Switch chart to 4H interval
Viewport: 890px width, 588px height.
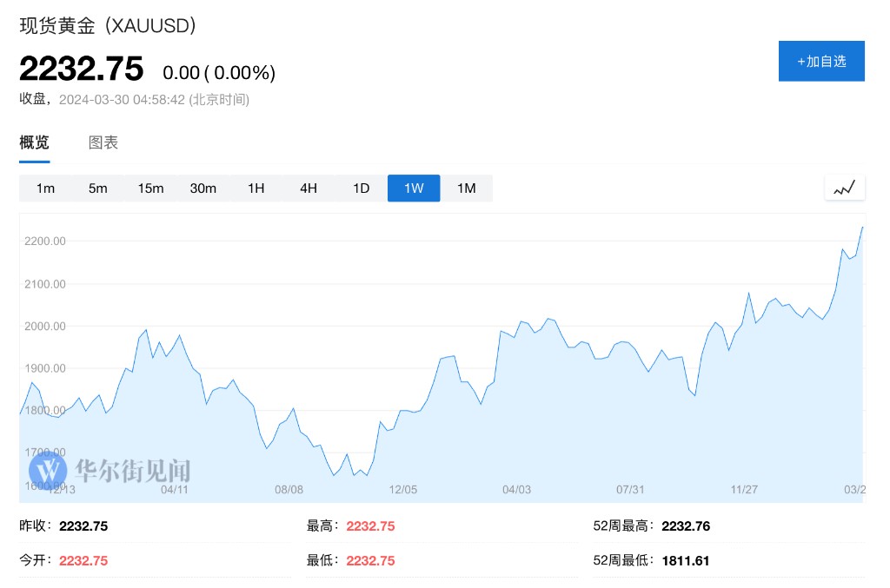(x=309, y=188)
